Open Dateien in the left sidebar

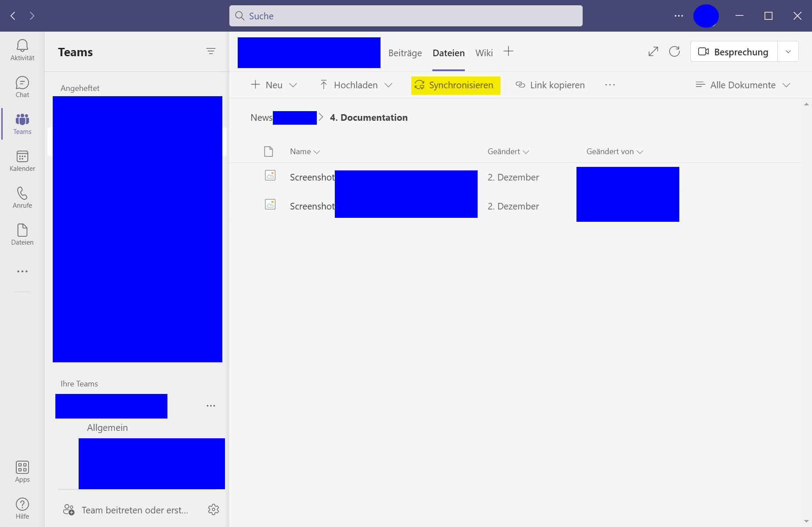22,235
